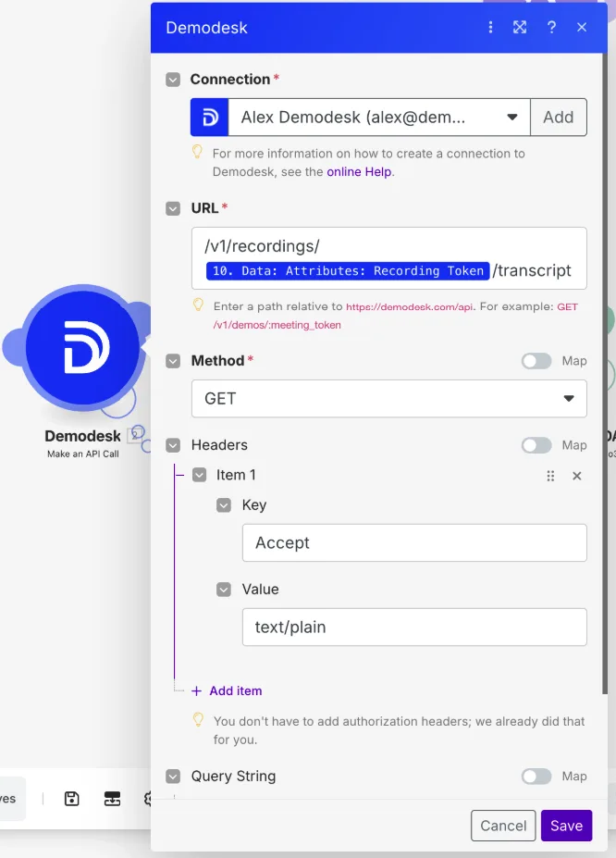Open the Alex Demodesk connection dropdown
The image size is (616, 858).
tap(379, 118)
